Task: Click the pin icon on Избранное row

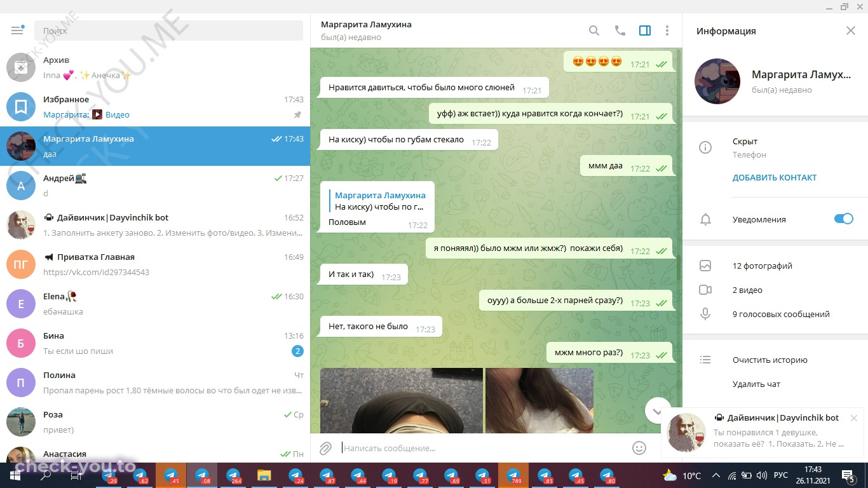Action: [297, 115]
